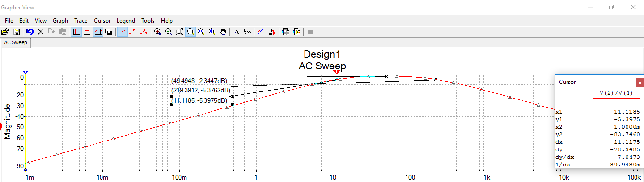Viewport: 644px width, 182px height.
Task: Switch to black background mode
Action: [x=109, y=32]
